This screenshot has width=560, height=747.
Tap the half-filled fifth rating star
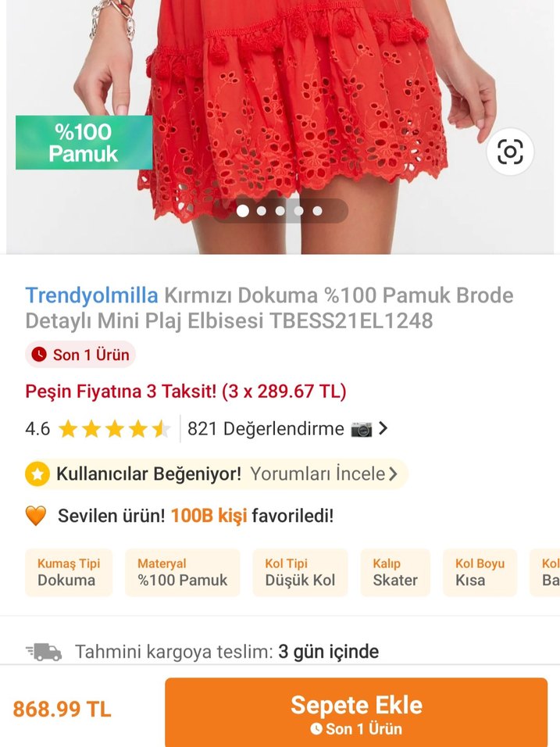click(x=159, y=428)
